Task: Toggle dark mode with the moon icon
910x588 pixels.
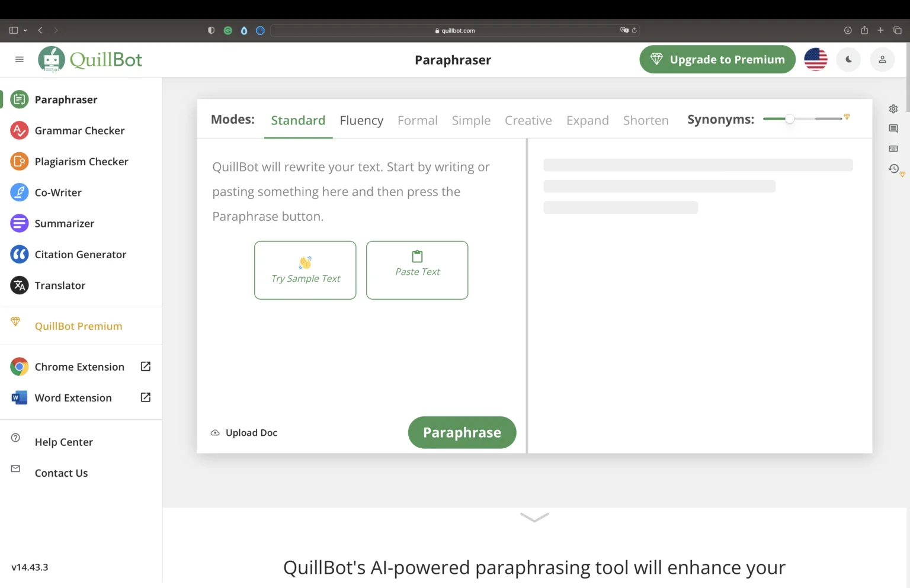Action: [x=848, y=59]
